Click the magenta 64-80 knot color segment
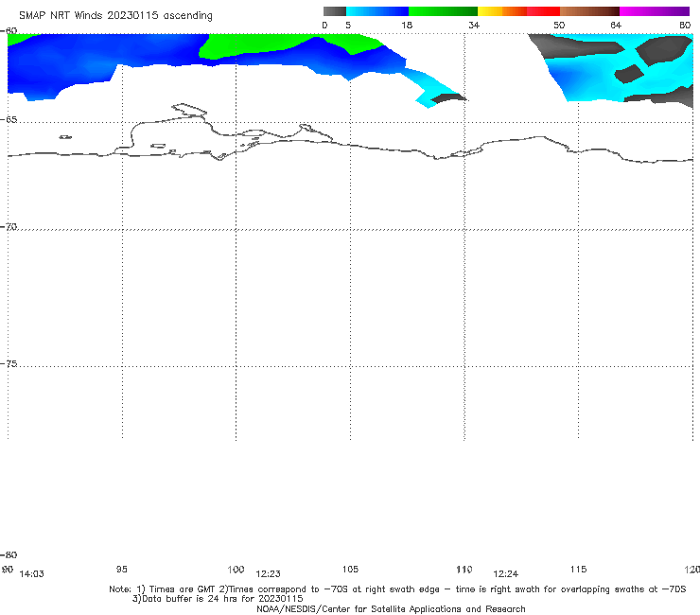Screen dimensions: 700x615 click(x=655, y=11)
